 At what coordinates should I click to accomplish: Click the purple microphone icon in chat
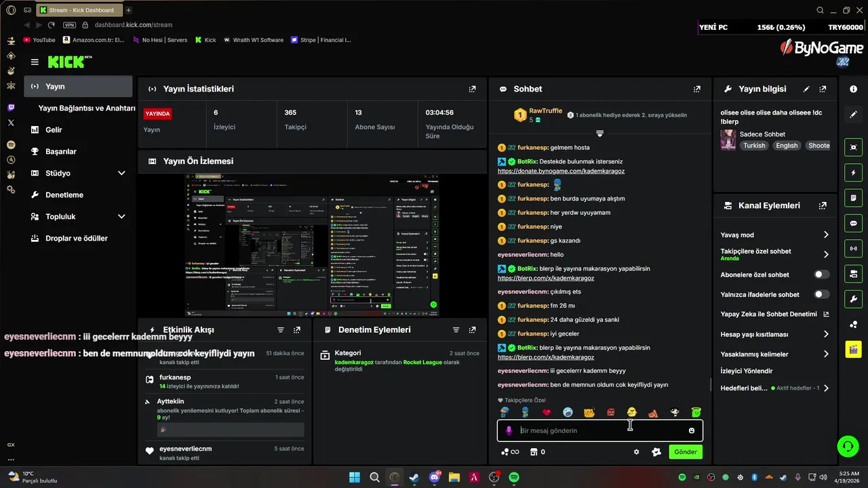point(509,430)
